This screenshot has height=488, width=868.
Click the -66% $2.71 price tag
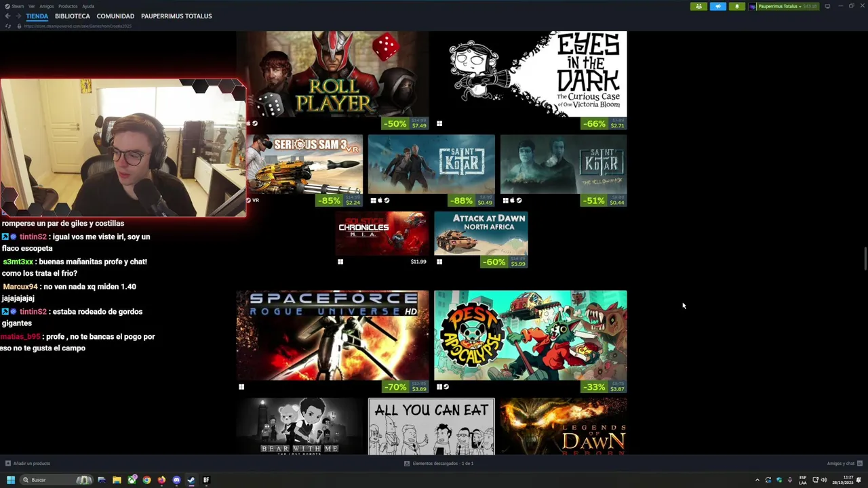click(x=604, y=124)
